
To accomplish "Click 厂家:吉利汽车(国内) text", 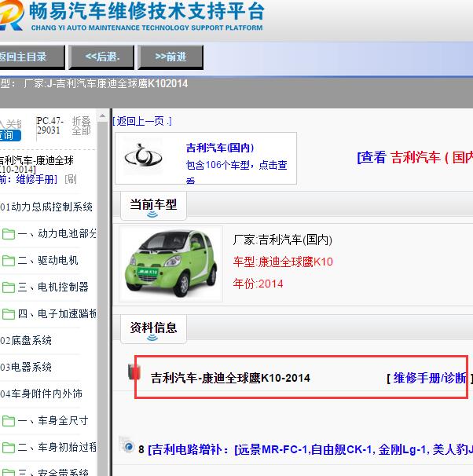I will [x=282, y=240].
